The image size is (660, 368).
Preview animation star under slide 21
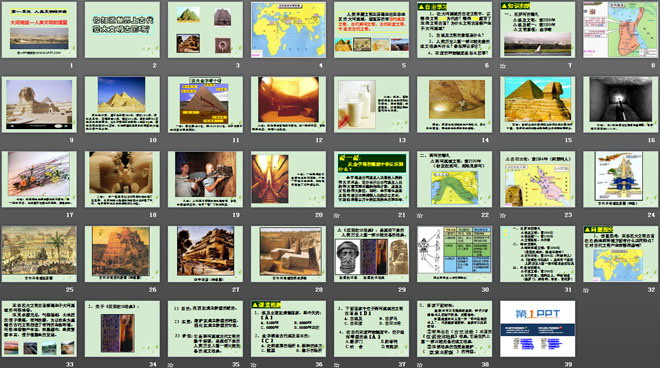tap(337, 216)
